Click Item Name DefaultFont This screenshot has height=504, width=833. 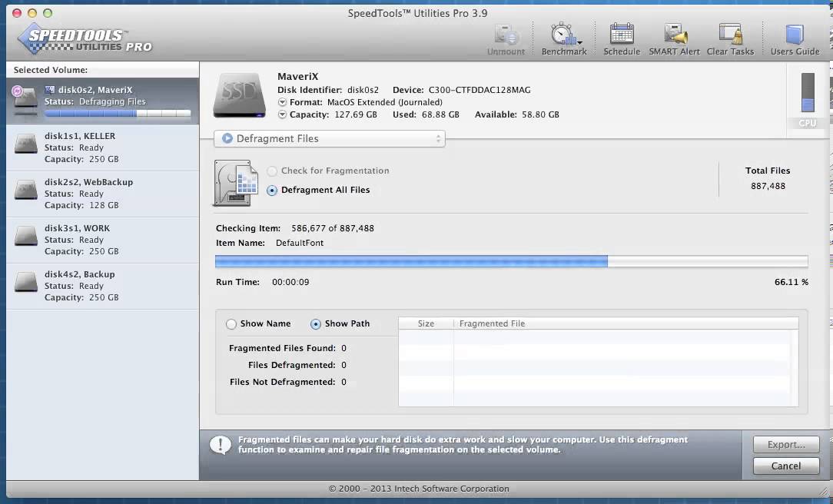[x=300, y=243]
